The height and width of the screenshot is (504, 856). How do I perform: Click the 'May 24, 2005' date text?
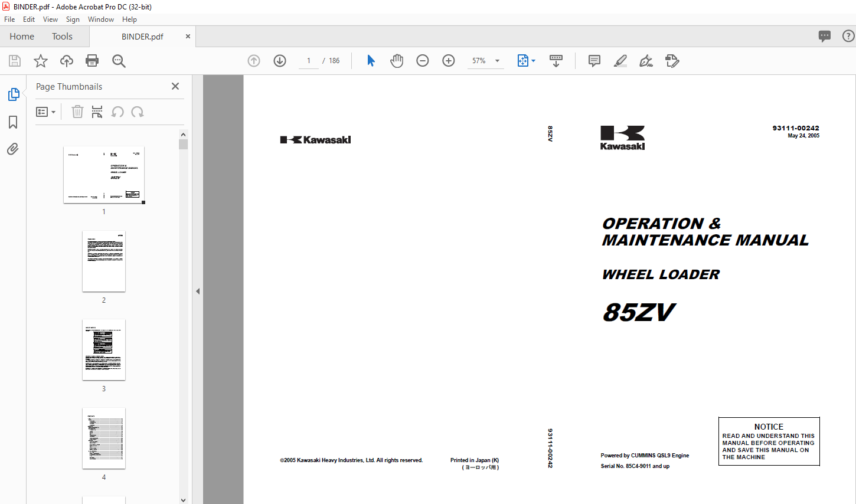(803, 136)
